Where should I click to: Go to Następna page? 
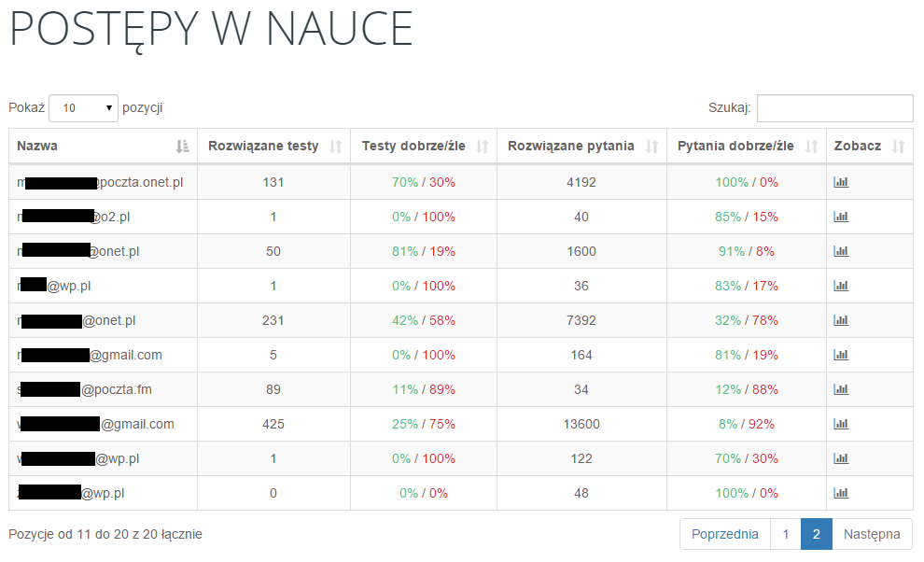coord(872,534)
